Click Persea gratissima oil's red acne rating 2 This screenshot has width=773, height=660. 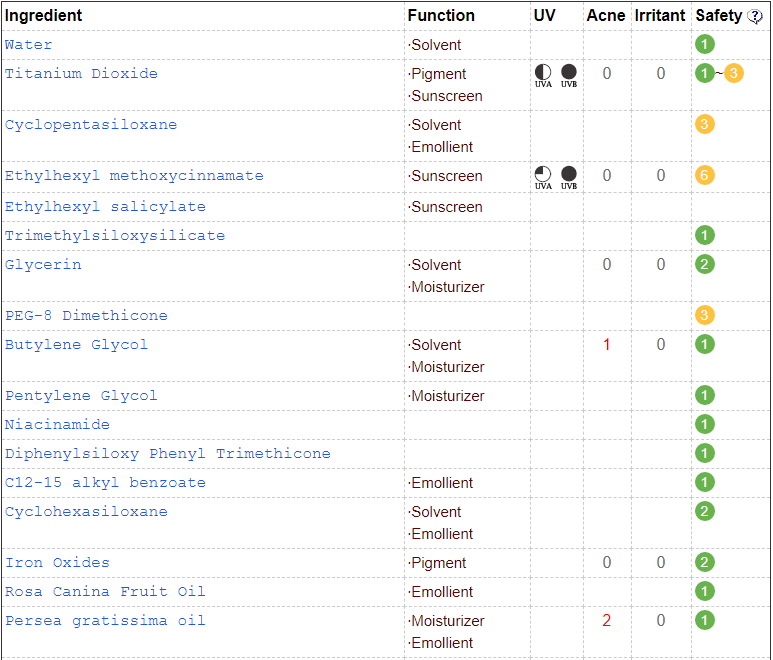click(x=606, y=621)
